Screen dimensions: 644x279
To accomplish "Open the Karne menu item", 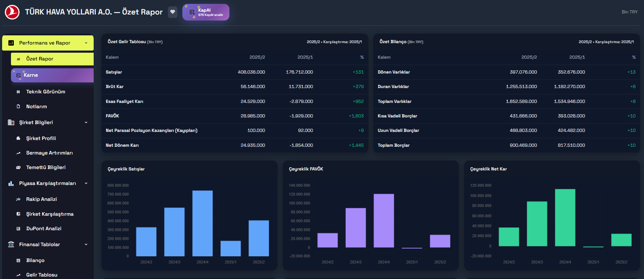I will point(52,75).
